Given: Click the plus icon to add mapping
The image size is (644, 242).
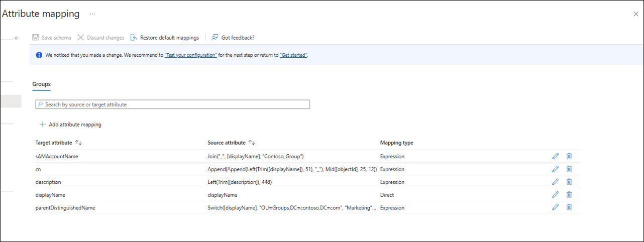Looking at the screenshot, I should 43,125.
